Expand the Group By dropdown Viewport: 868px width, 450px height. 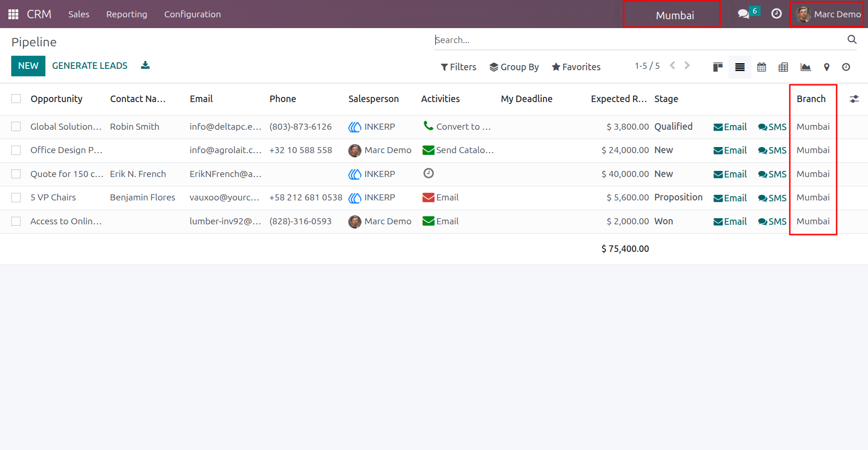click(x=514, y=67)
